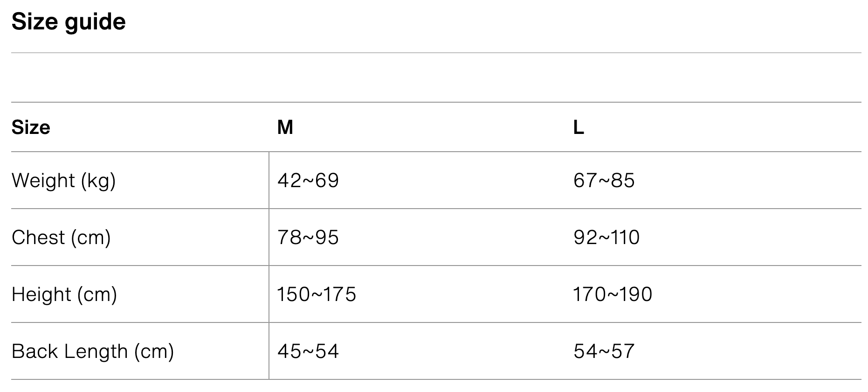Click the L weight value 67~85
Viewport: 868px width, 392px height.
(604, 181)
